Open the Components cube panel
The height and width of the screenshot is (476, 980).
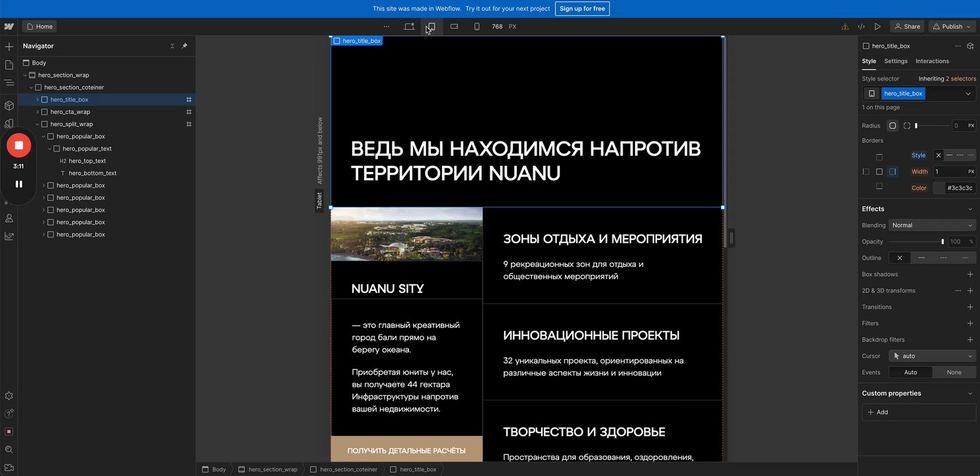[9, 106]
